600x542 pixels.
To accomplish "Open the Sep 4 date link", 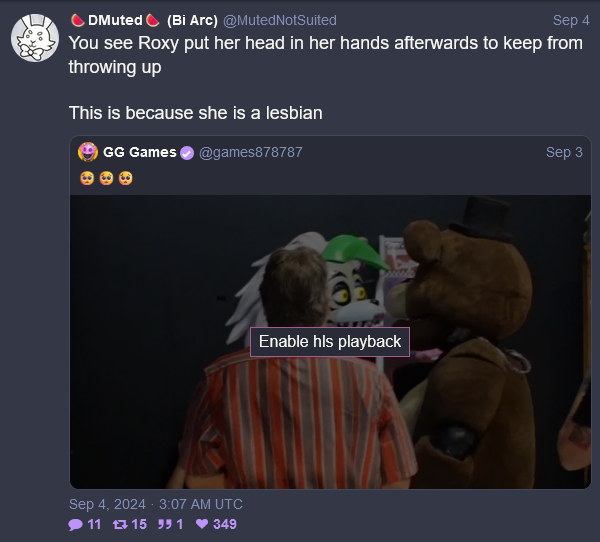I will click(571, 20).
